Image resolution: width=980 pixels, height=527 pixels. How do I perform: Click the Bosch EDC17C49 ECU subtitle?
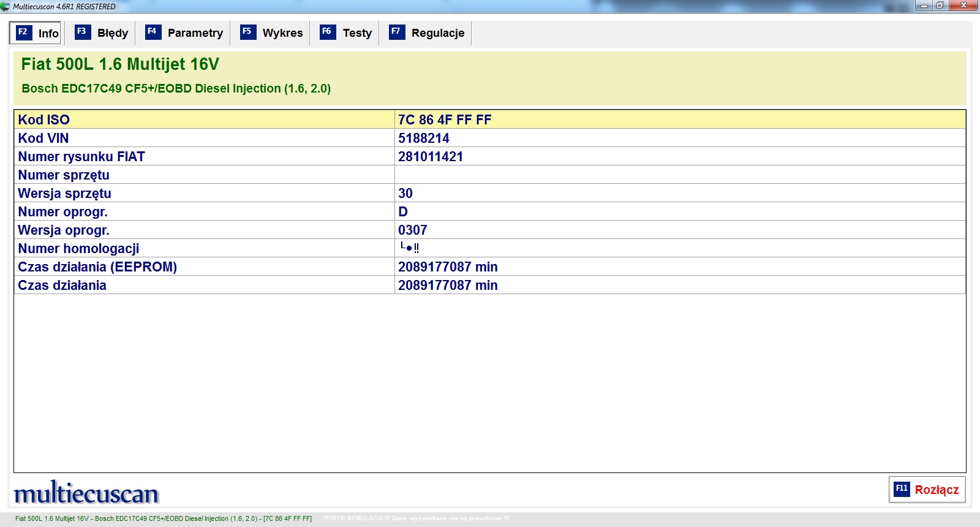(x=176, y=88)
